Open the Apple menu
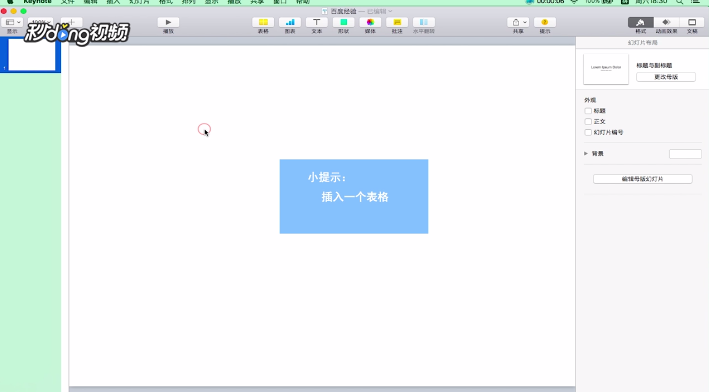The height and width of the screenshot is (392, 709). [x=10, y=2]
